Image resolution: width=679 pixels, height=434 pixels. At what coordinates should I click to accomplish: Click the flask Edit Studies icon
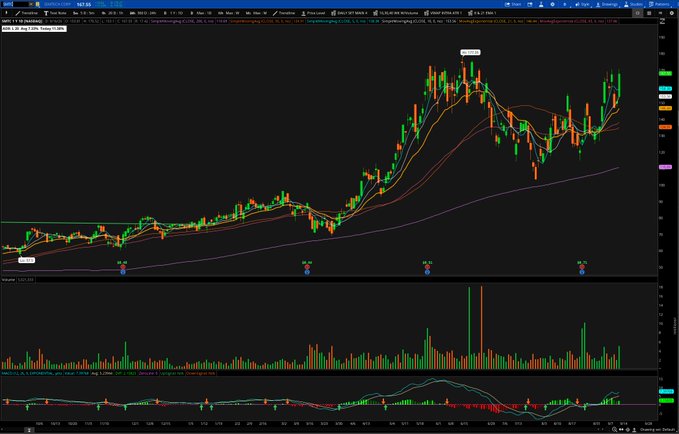coord(541,4)
